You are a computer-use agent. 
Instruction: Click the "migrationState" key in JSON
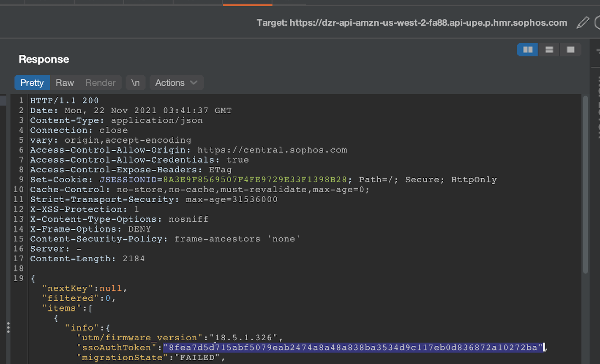pyautogui.click(x=122, y=358)
